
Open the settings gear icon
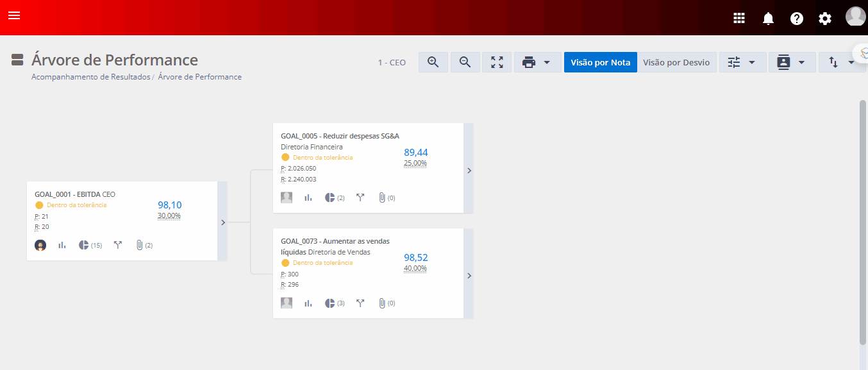[825, 19]
